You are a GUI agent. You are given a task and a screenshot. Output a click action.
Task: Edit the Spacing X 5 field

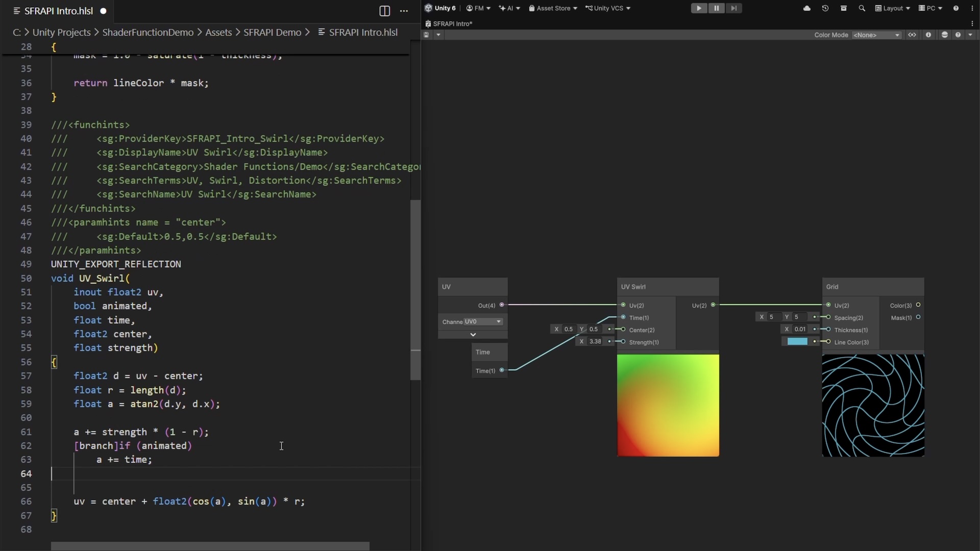[774, 317]
